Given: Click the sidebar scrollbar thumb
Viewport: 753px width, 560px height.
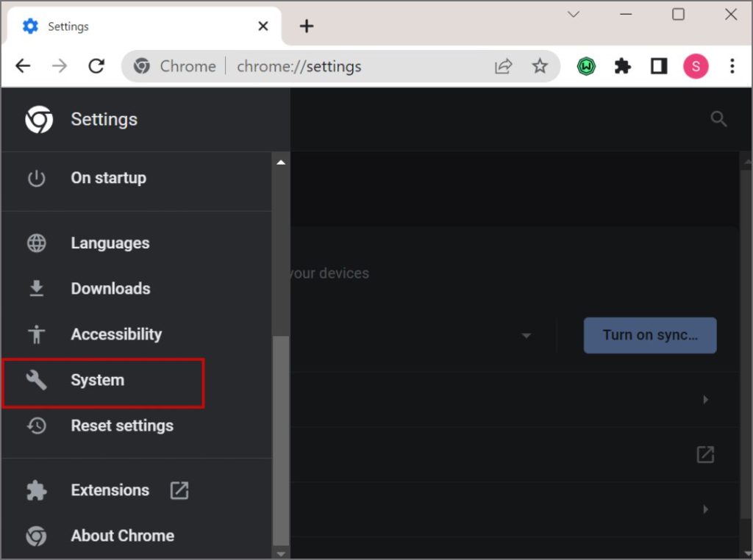Looking at the screenshot, I should pos(281,440).
